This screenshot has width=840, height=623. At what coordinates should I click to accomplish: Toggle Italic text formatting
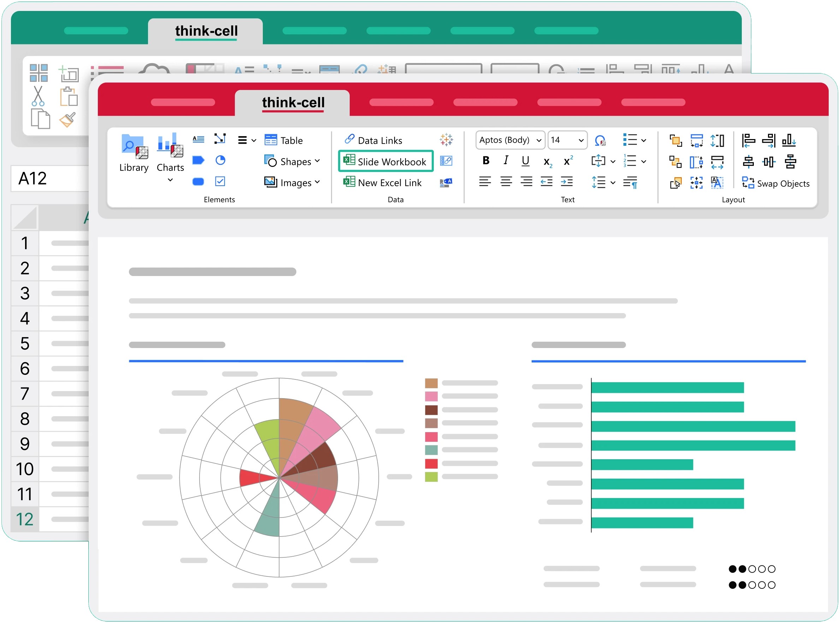click(506, 161)
